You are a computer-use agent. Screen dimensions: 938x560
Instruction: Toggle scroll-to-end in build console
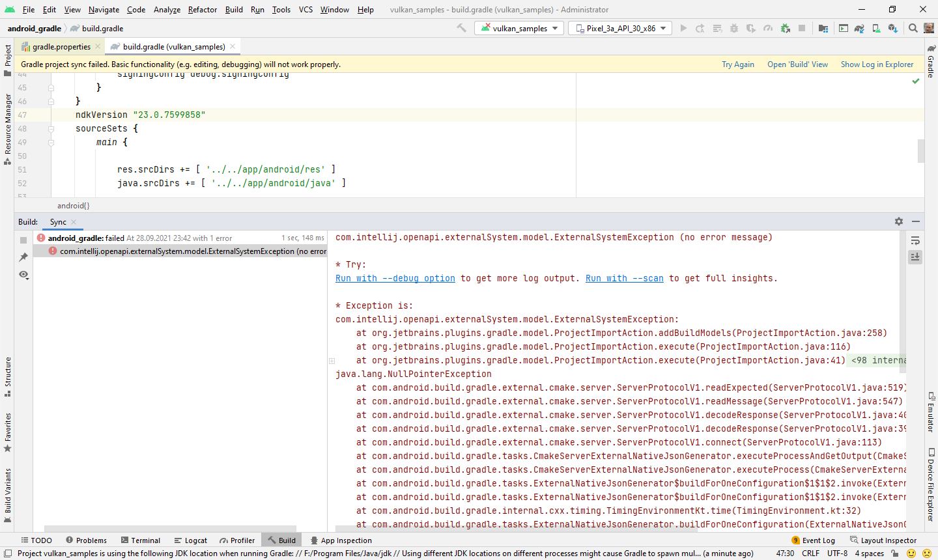pos(915,257)
